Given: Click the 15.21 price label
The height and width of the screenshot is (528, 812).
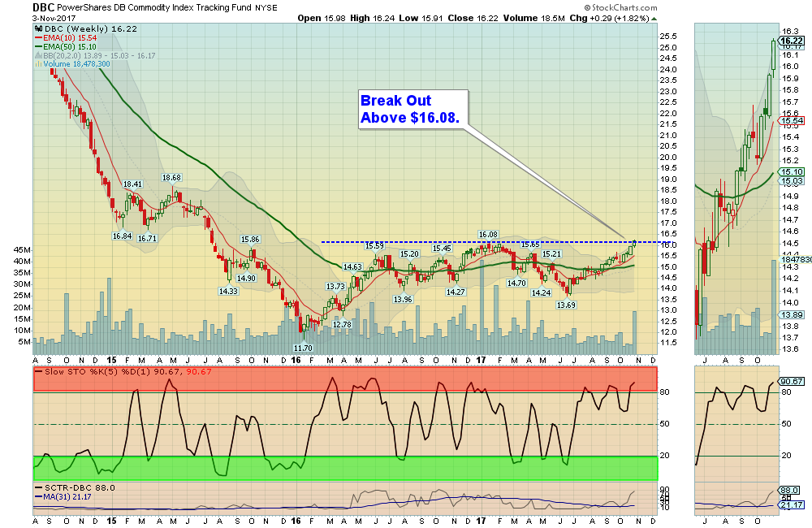Looking at the screenshot, I should (551, 254).
